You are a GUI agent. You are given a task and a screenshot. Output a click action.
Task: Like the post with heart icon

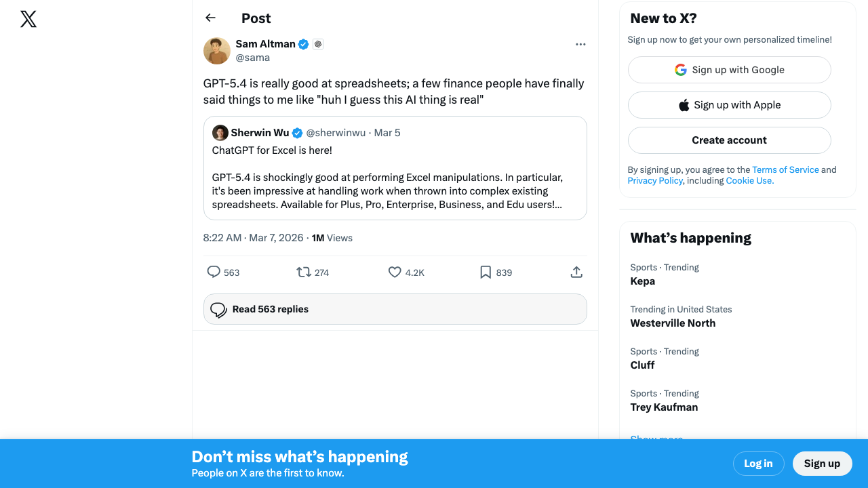pos(395,272)
